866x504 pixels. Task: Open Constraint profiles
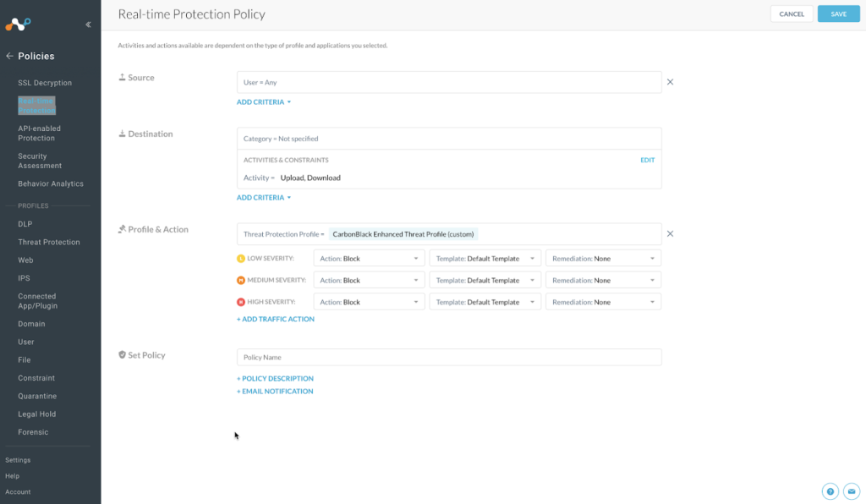[36, 378]
